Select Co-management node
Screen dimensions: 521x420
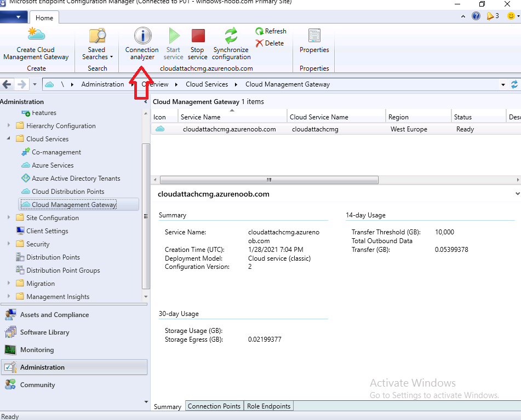[51, 152]
